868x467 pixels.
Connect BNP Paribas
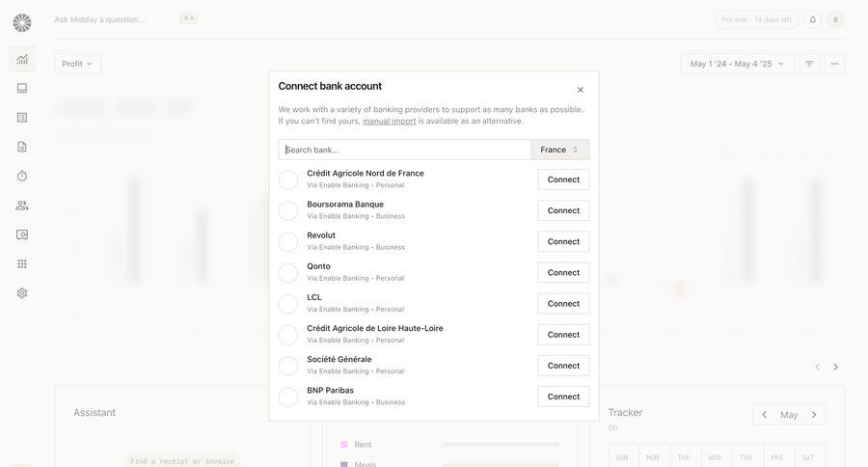point(563,397)
